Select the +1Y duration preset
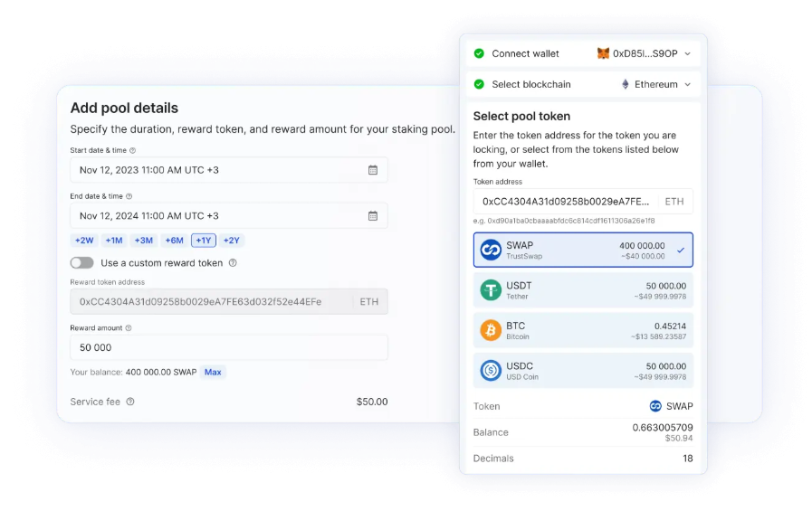The width and height of the screenshot is (812, 511). click(204, 241)
